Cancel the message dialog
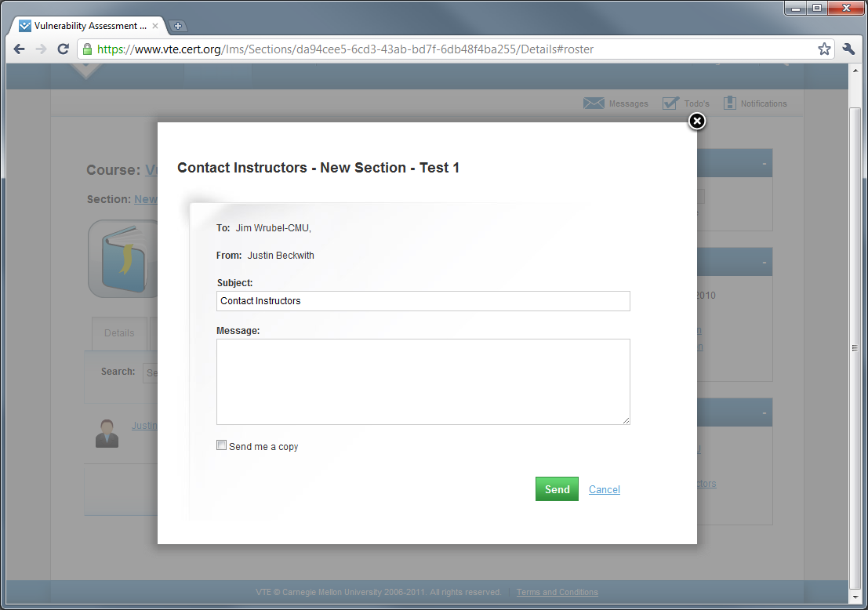Viewport: 868px width, 610px height. (605, 490)
